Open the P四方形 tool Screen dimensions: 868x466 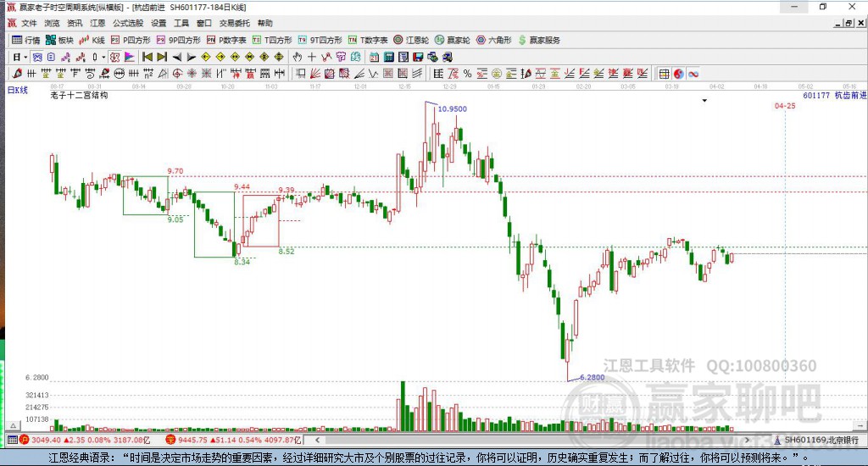coord(131,40)
